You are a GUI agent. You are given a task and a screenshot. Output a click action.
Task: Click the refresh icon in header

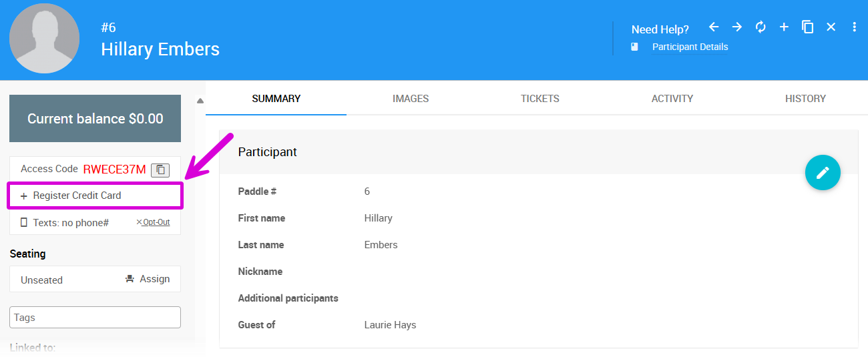click(761, 27)
